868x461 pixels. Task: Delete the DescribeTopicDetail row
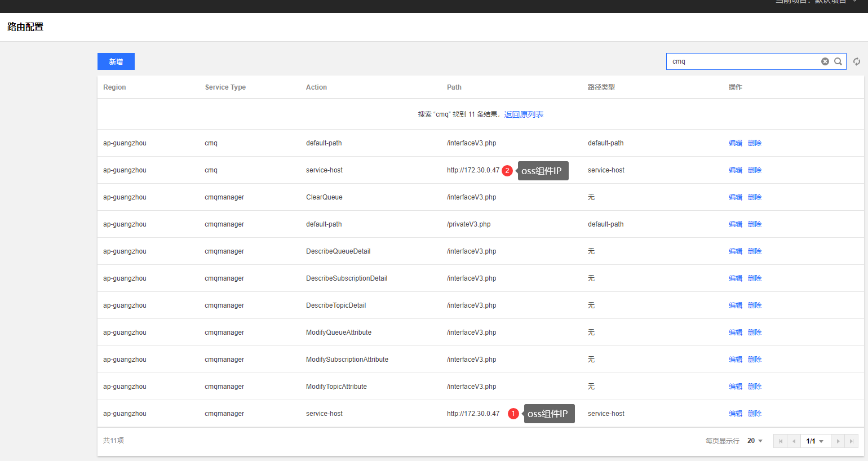755,305
